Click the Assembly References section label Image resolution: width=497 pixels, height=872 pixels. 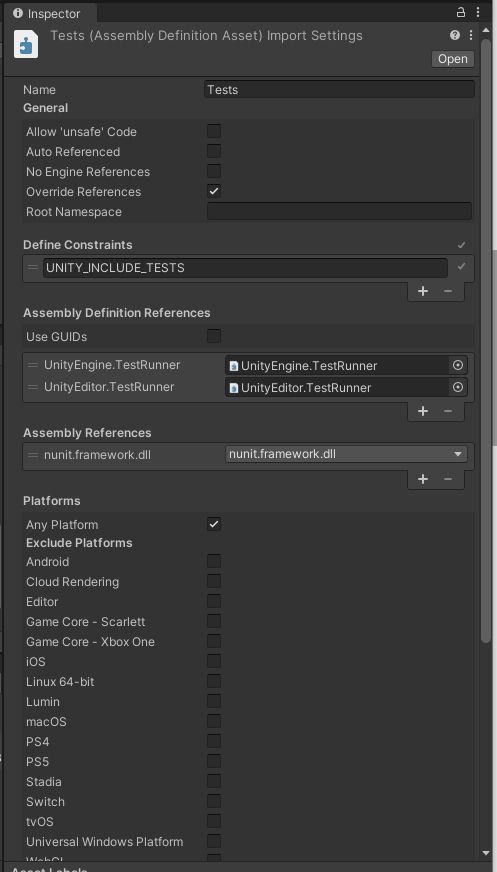point(87,433)
